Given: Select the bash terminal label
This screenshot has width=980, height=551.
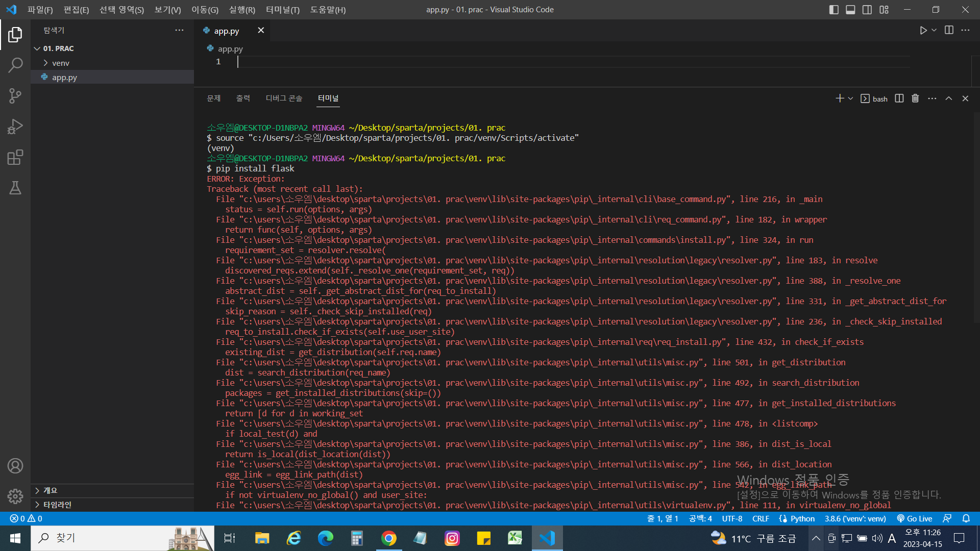Looking at the screenshot, I should coord(874,98).
